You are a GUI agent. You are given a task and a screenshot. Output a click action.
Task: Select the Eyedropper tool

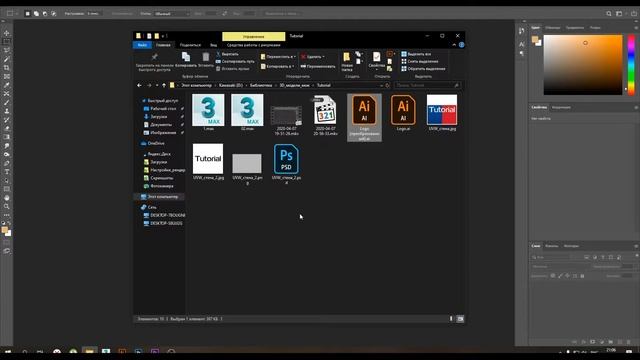[7, 85]
